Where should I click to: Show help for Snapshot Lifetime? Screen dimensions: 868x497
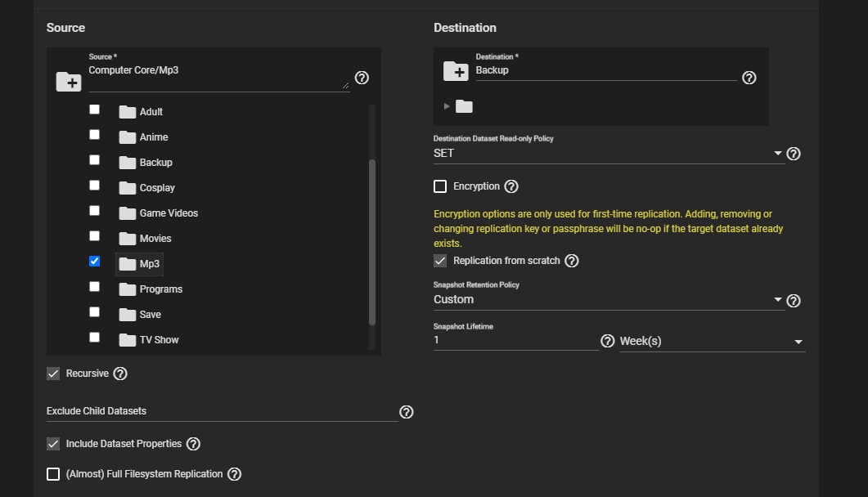tap(608, 341)
